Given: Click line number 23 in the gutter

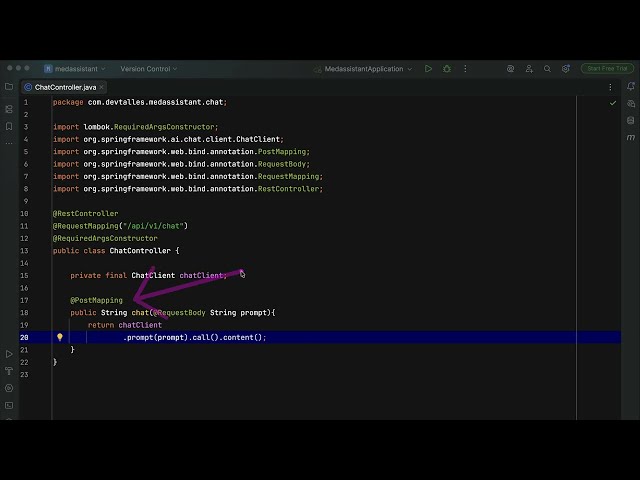Looking at the screenshot, I should [x=24, y=374].
